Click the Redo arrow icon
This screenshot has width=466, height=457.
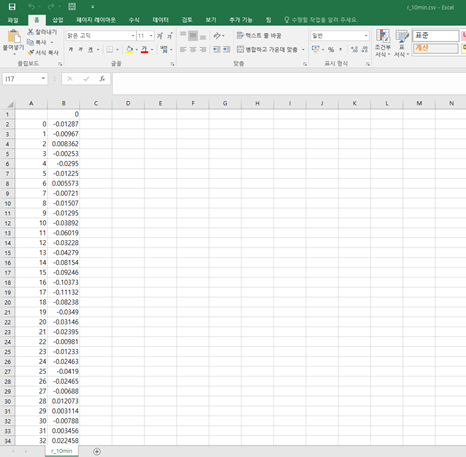tap(51, 7)
